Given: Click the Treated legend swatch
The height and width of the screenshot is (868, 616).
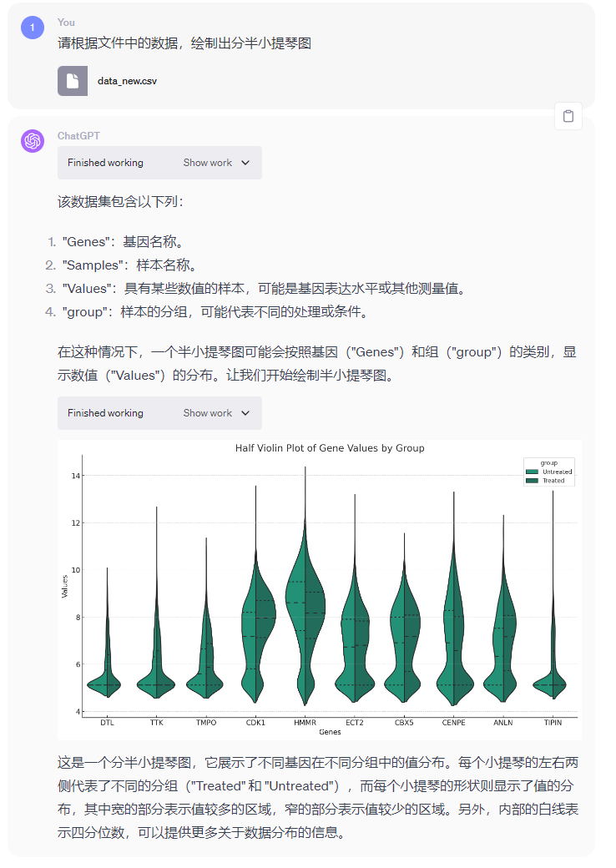Looking at the screenshot, I should pyautogui.click(x=532, y=481).
